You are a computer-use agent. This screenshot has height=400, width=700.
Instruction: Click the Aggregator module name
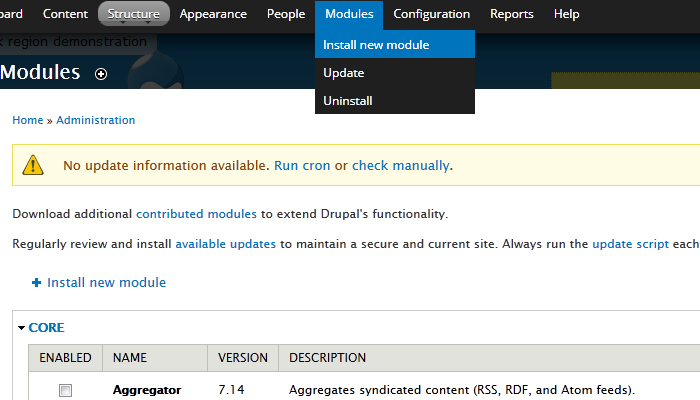pyautogui.click(x=147, y=390)
